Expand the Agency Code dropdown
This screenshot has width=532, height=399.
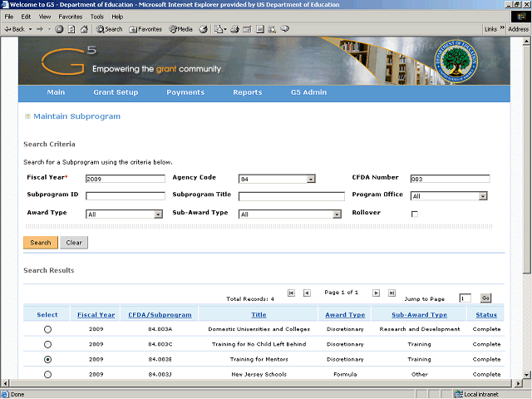pos(311,179)
